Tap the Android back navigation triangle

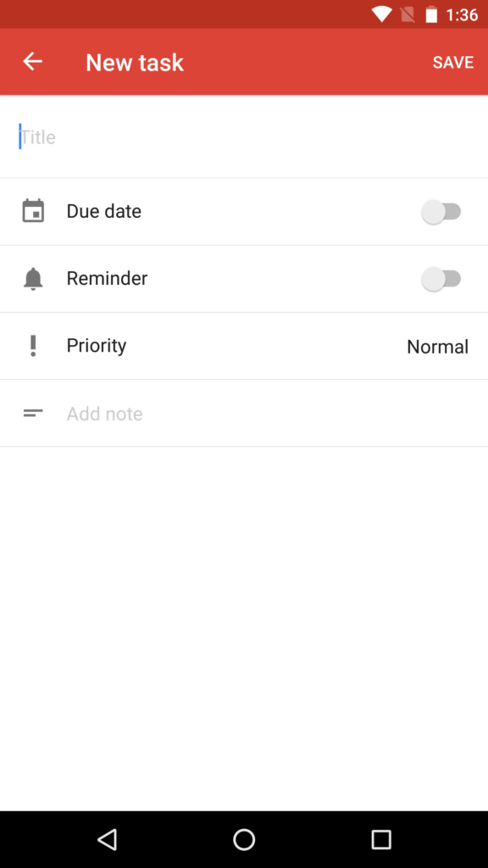click(108, 839)
